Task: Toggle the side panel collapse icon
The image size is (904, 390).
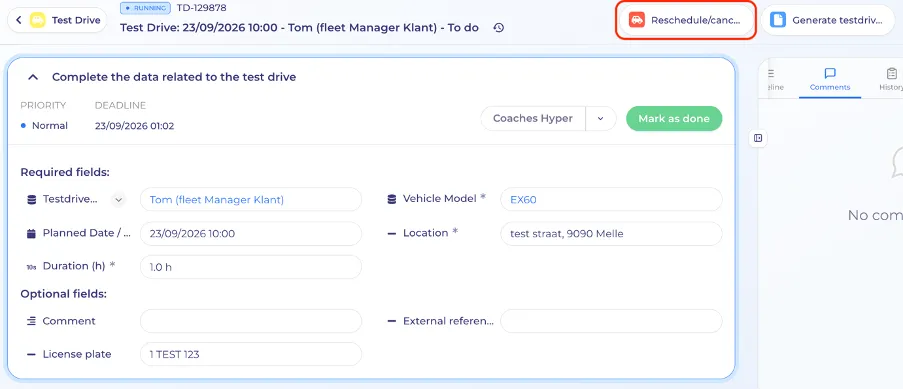Action: [x=758, y=138]
